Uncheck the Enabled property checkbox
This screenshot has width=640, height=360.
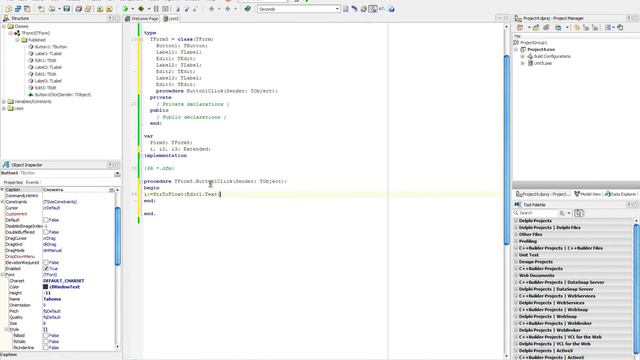click(46, 269)
